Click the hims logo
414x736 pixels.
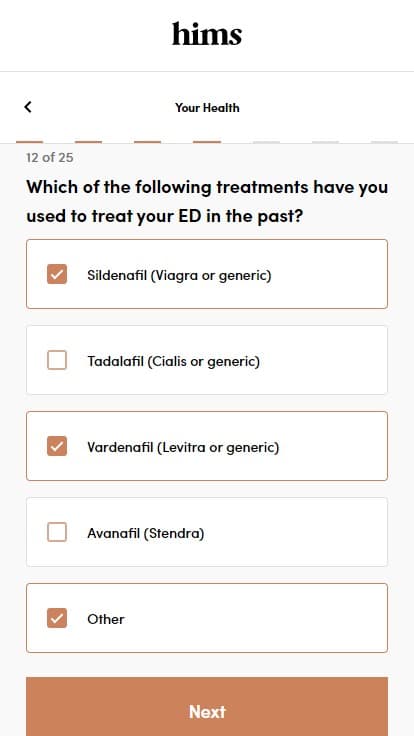[x=207, y=34]
